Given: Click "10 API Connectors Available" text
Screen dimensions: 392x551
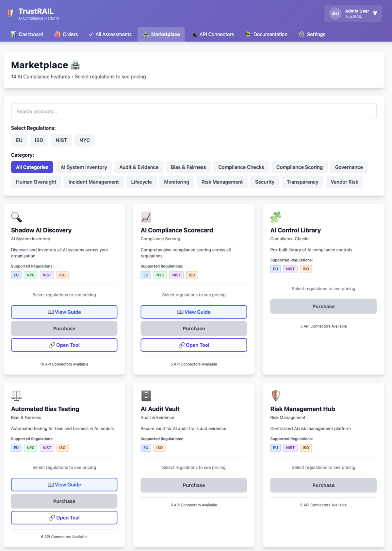Looking at the screenshot, I should pos(64,364).
